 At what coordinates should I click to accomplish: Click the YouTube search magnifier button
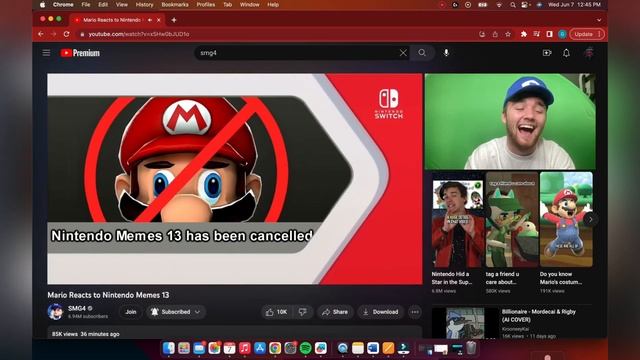click(422, 53)
